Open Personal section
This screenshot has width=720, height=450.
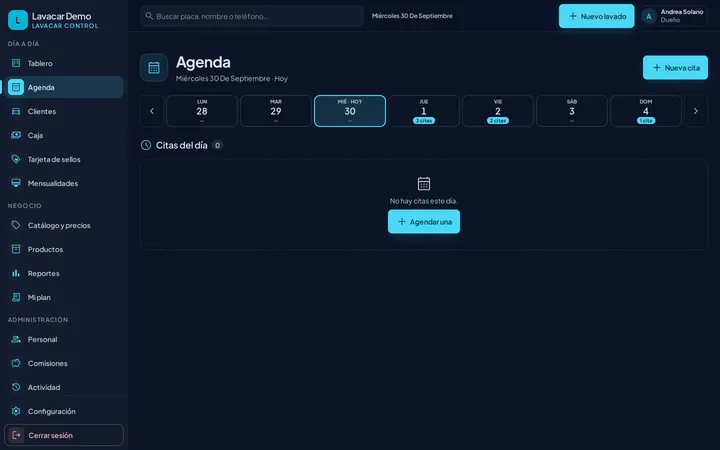pyautogui.click(x=64, y=339)
